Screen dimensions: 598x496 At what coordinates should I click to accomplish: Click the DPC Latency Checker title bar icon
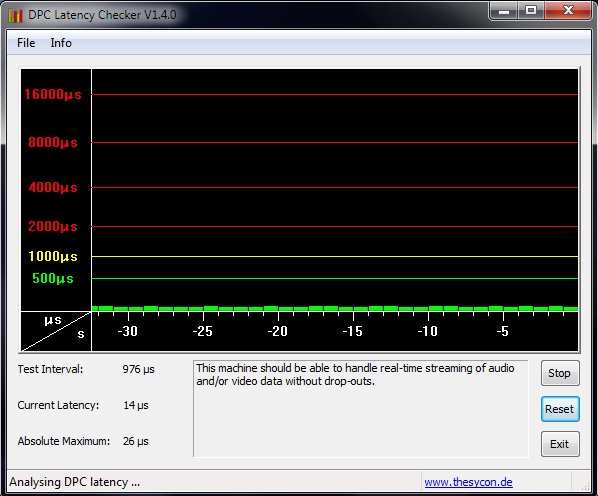tap(16, 15)
